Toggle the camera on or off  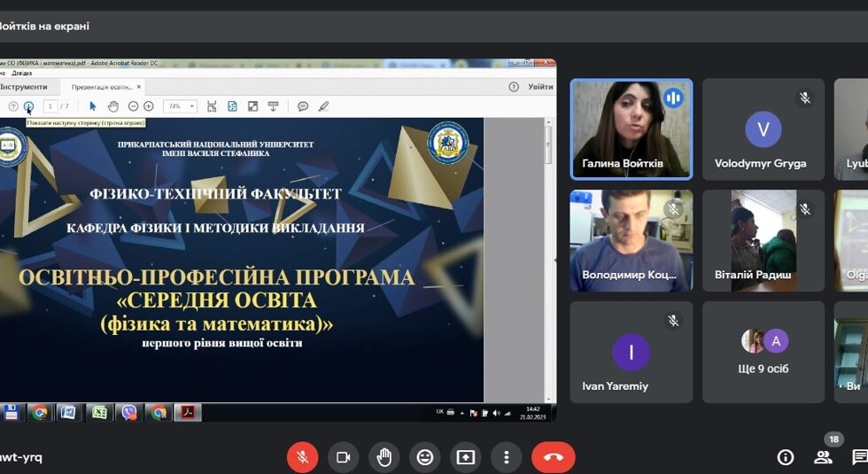343,457
